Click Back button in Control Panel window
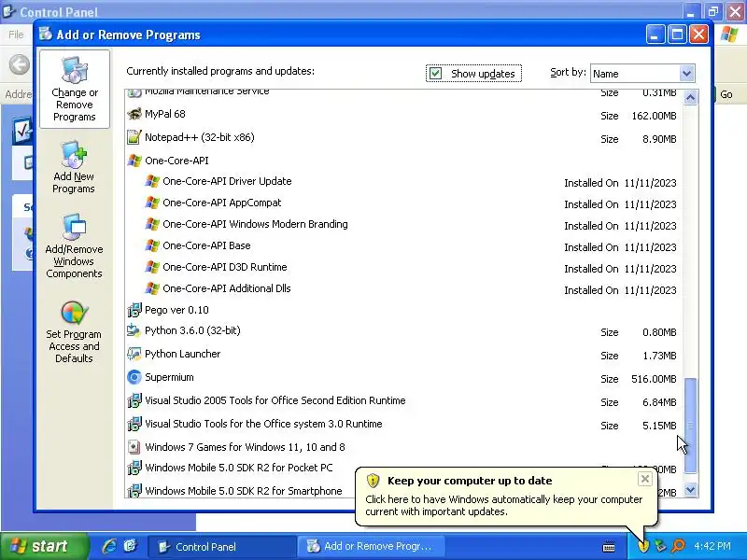The width and height of the screenshot is (747, 560). pyautogui.click(x=20, y=64)
